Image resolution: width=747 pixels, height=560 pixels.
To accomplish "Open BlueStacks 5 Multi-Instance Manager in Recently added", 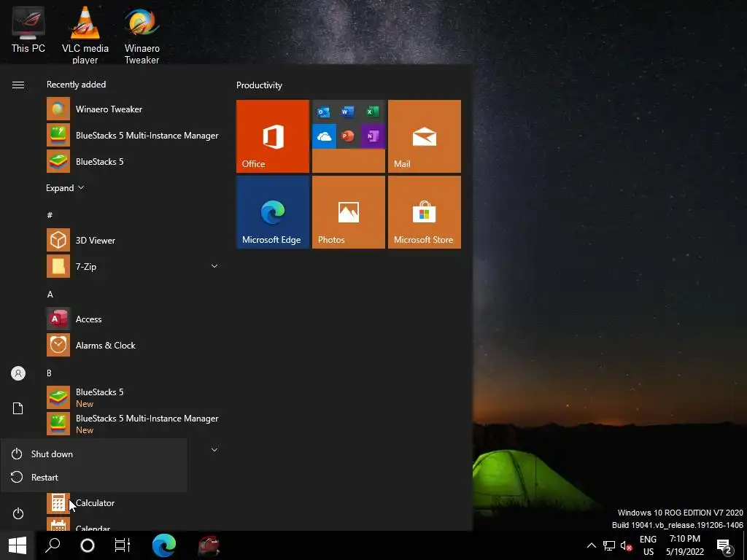I will coord(133,135).
